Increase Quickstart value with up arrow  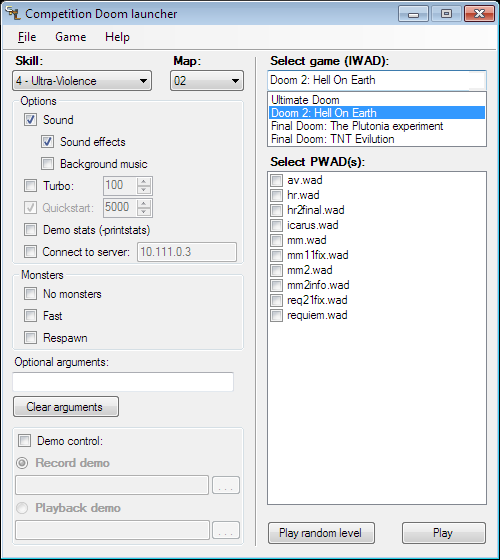pos(144,204)
